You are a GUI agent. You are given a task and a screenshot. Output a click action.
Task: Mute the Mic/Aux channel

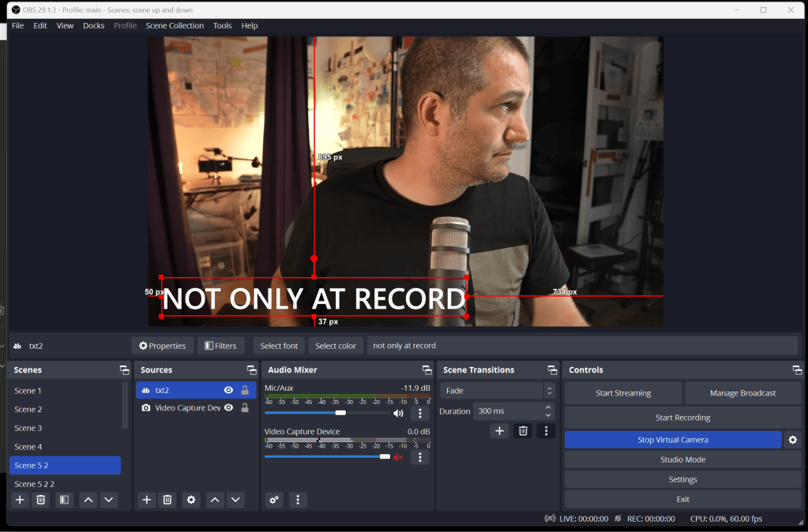[398, 413]
